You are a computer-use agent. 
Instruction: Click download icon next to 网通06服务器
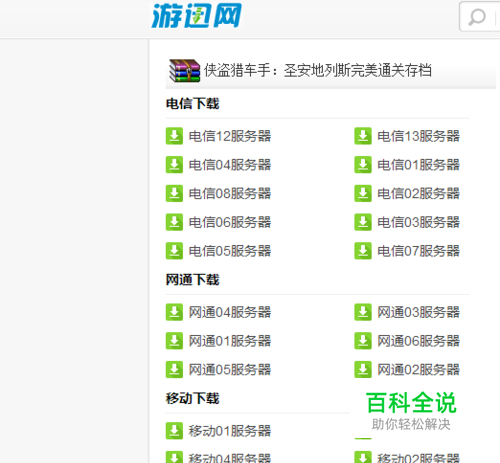click(x=363, y=341)
